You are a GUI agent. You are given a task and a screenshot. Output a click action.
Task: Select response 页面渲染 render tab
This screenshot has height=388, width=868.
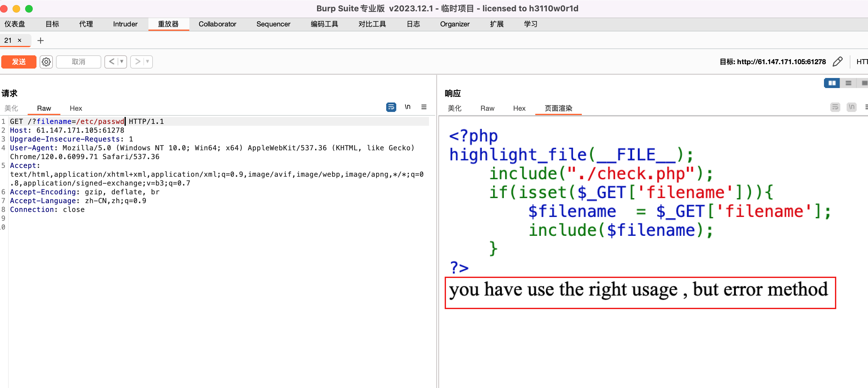point(558,108)
